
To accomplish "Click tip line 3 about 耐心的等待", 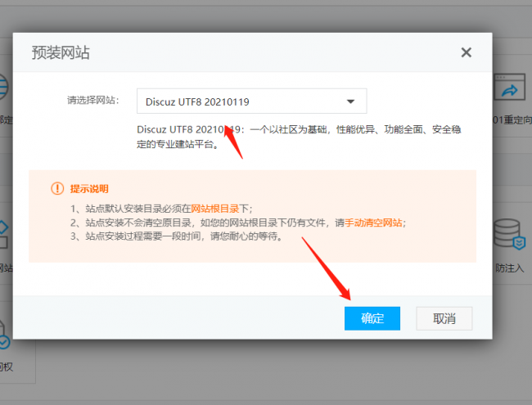I will (177, 236).
